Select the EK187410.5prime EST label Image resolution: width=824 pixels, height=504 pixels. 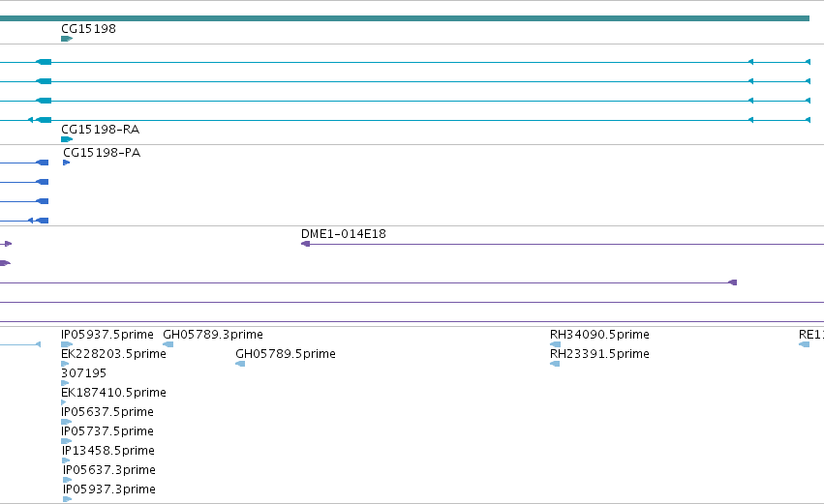(x=113, y=393)
